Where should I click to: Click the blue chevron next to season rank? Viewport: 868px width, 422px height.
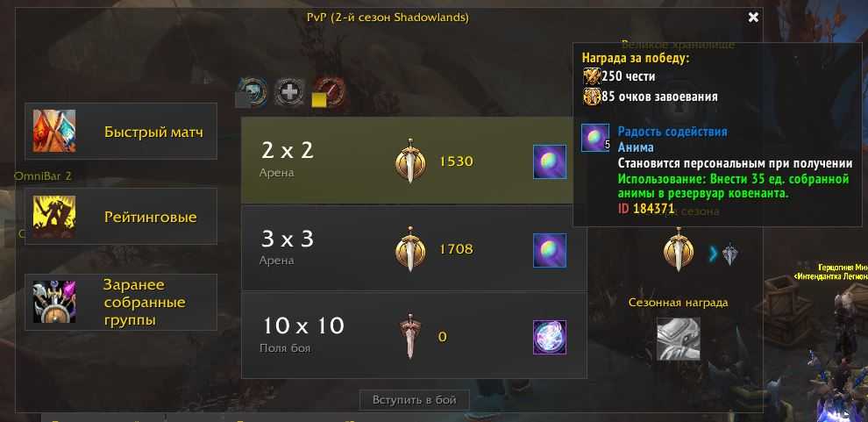point(714,254)
